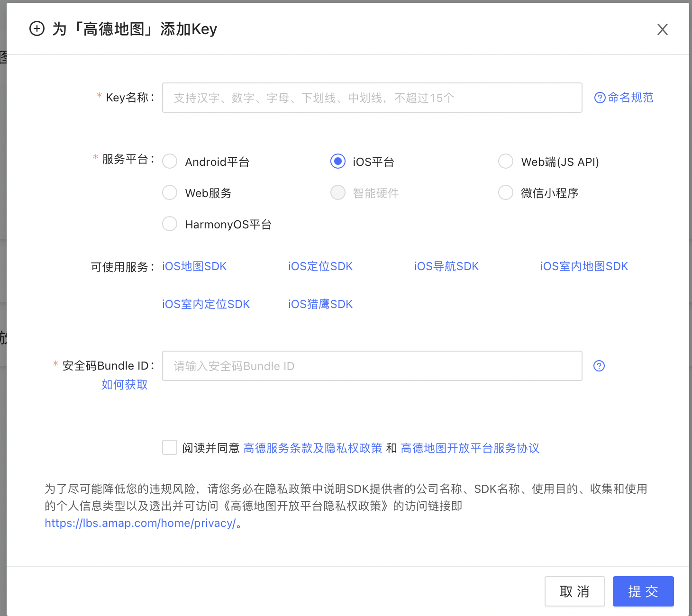Click the 如何获取 link below Bundle ID
This screenshot has height=616, width=692.
[124, 385]
